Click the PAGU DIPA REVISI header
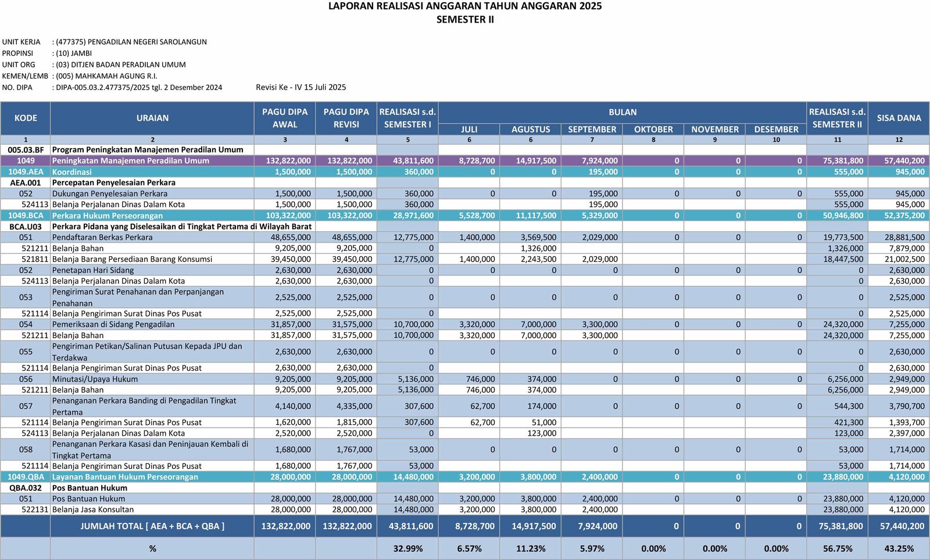This screenshot has width=930, height=560. (x=346, y=118)
